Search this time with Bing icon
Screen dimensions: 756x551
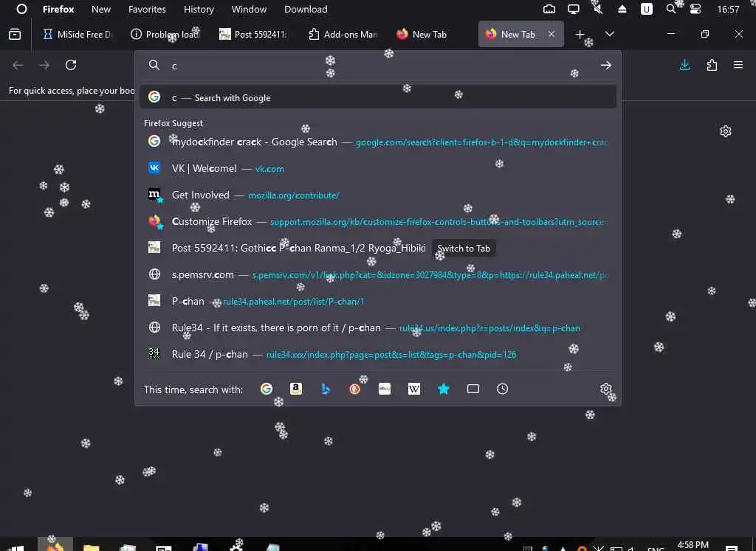pyautogui.click(x=326, y=389)
